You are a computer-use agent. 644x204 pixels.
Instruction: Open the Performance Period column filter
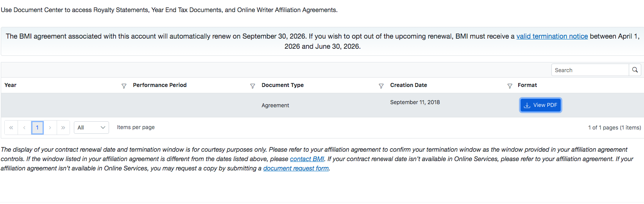(252, 86)
